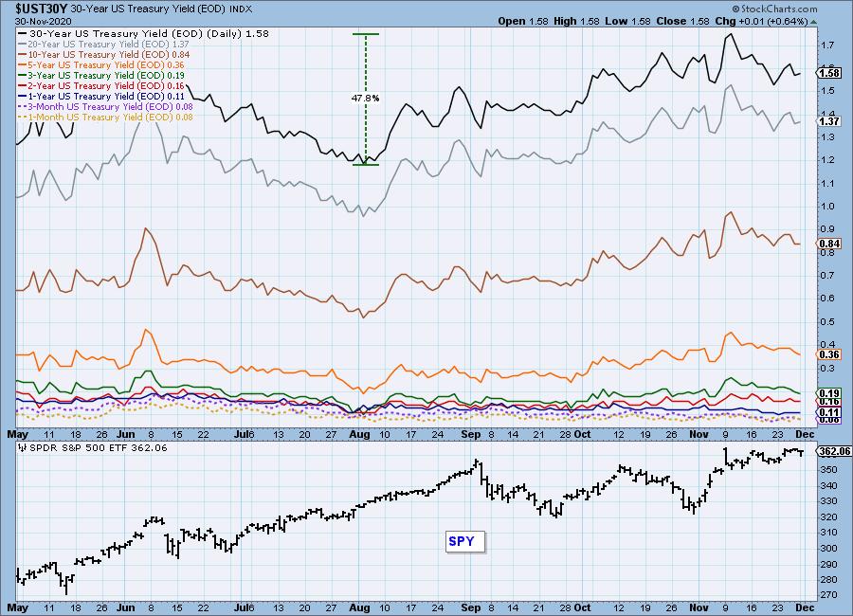Click the 1.7 tick on yield axis
Screen dimensions: 853x616
point(827,45)
